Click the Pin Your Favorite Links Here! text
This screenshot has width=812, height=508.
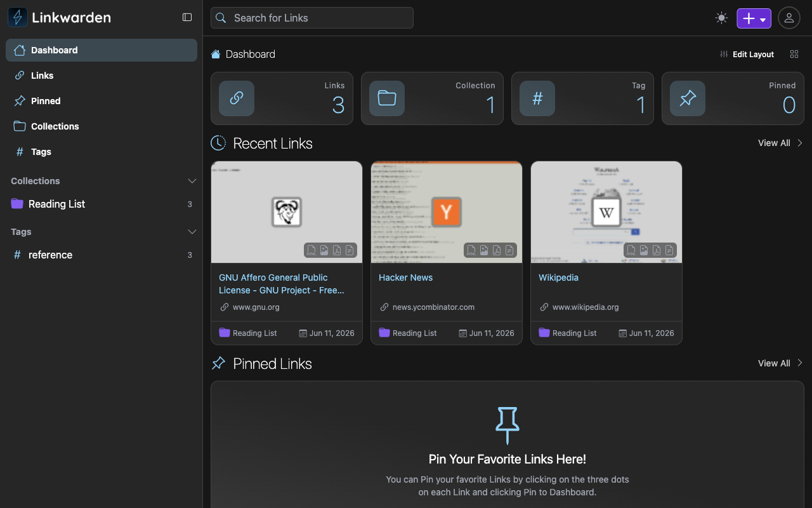pyautogui.click(x=507, y=459)
